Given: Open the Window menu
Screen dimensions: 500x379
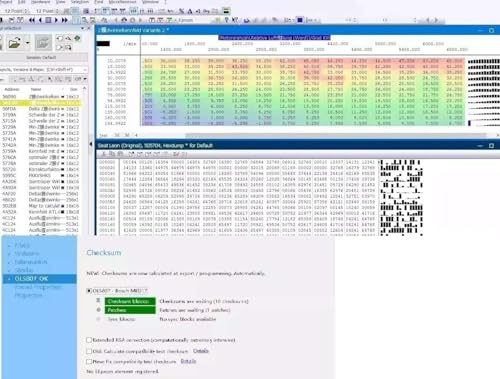Looking at the screenshot, I should (x=150, y=2).
